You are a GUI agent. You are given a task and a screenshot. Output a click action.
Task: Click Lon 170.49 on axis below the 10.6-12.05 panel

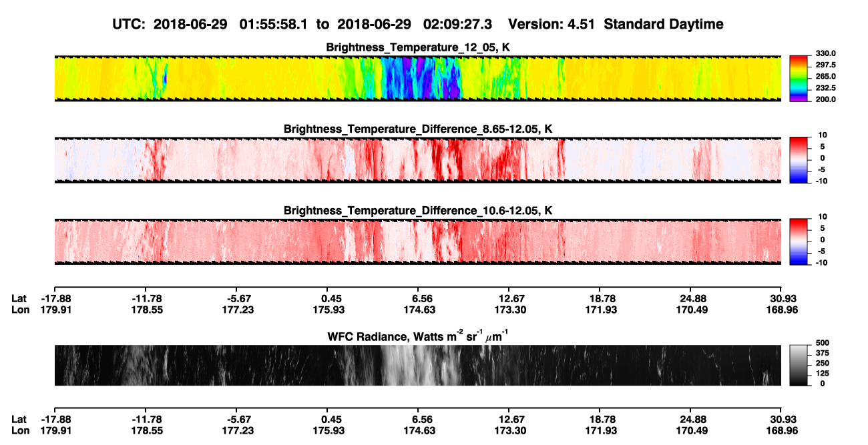(x=690, y=310)
